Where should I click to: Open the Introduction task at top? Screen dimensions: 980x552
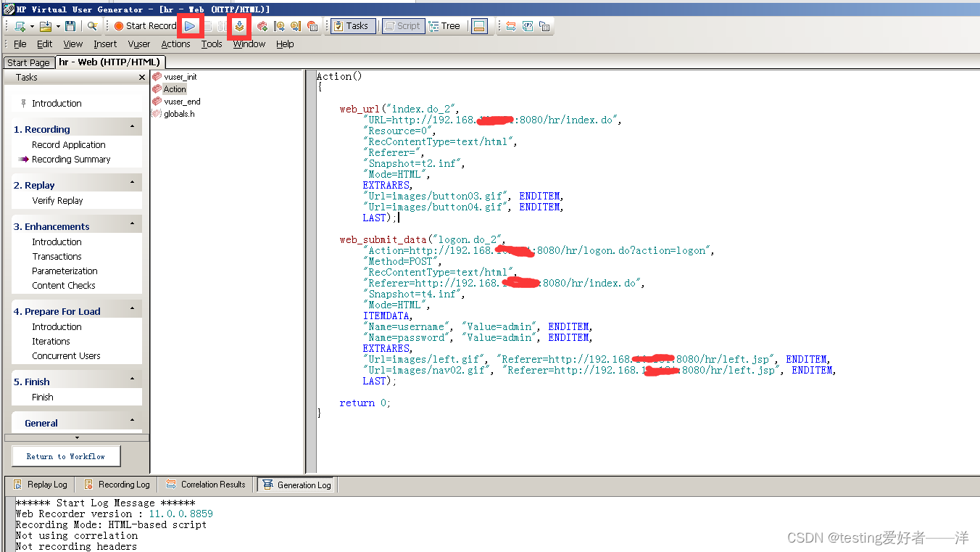[57, 104]
